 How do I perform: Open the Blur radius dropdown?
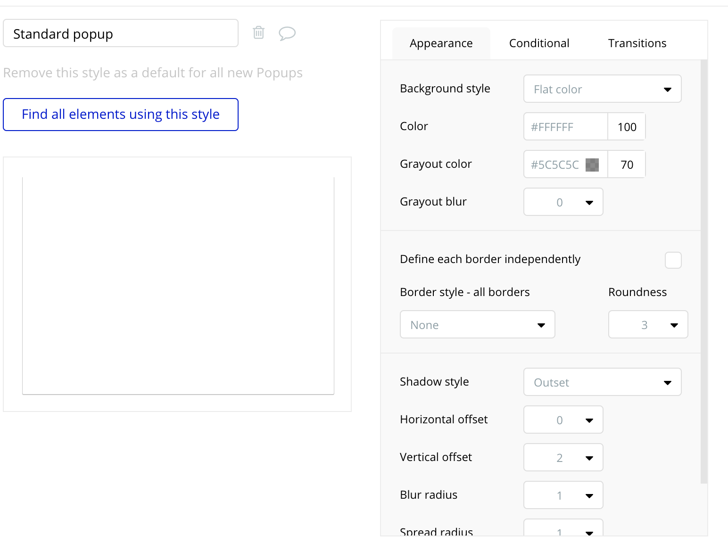click(563, 495)
